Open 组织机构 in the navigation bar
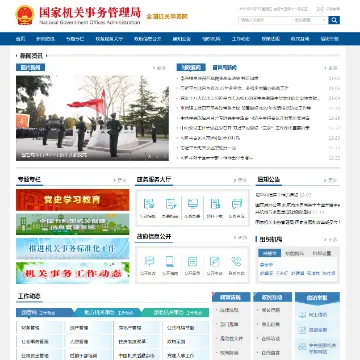This screenshot has height=360, width=360. 211,39
